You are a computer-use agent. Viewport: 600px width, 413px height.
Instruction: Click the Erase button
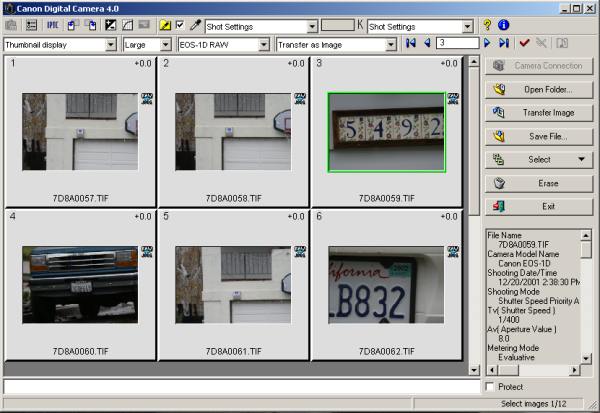(x=539, y=183)
